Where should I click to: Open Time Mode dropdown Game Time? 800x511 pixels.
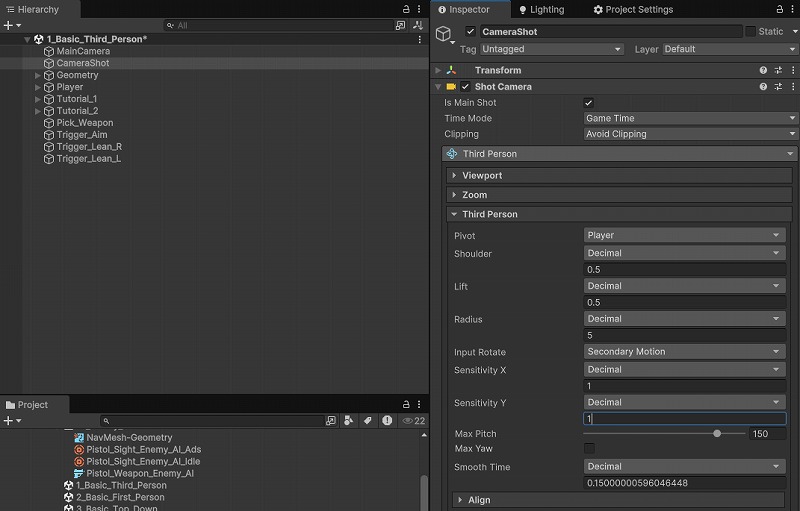pyautogui.click(x=690, y=118)
